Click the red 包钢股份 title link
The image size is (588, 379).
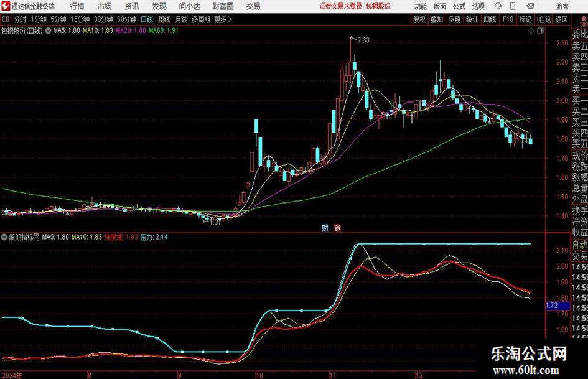coord(378,6)
